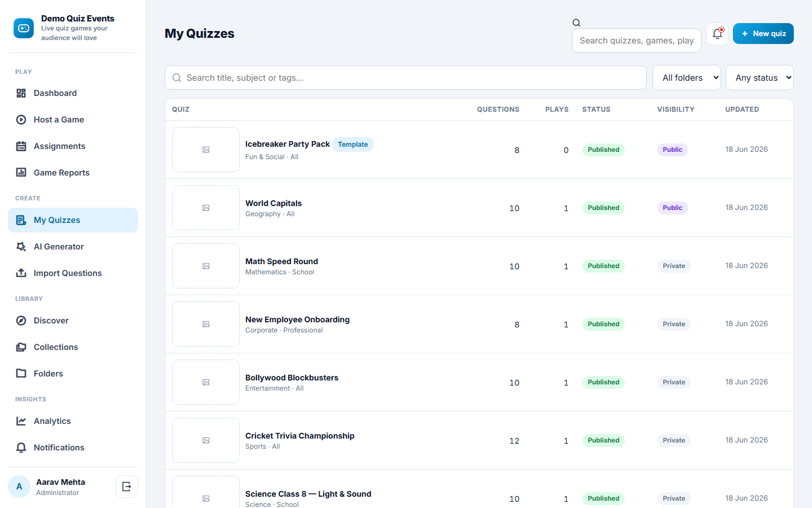
Task: Click the Collections stack icon
Action: tap(21, 347)
